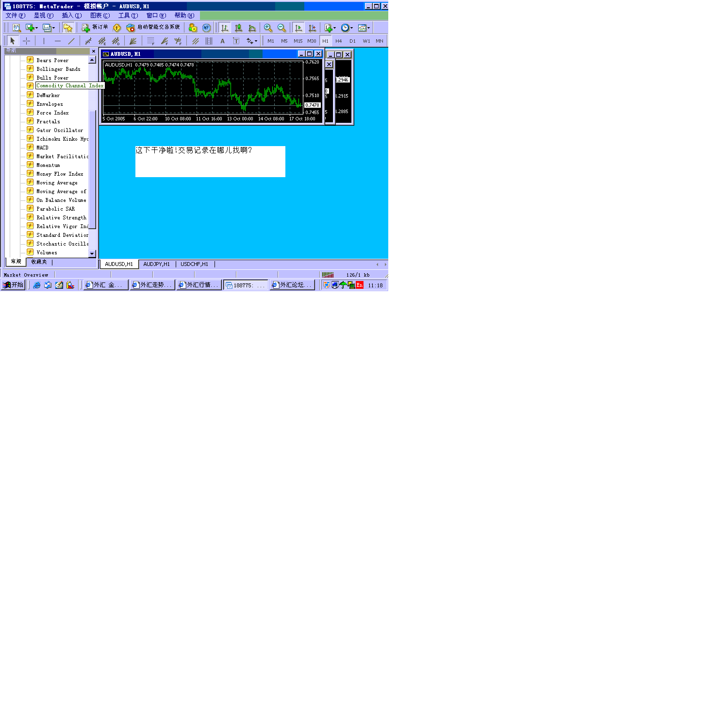Select the Fibonacci fan tool
The image size is (728, 728).
tap(165, 41)
